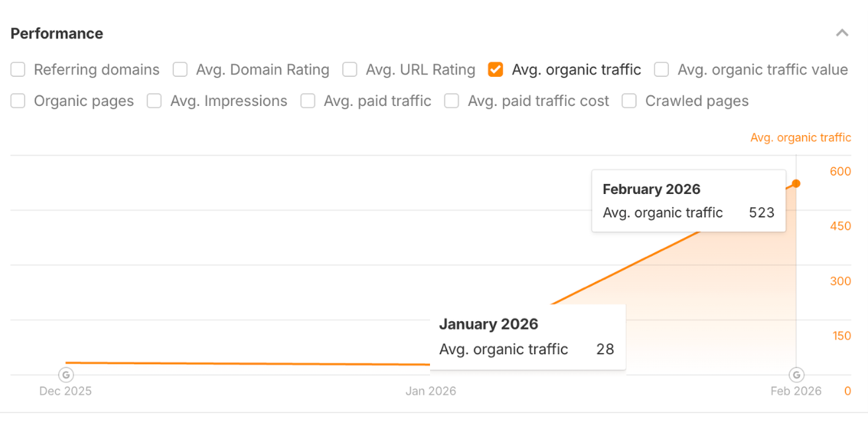Uncheck the Avg. organic traffic metric
The height and width of the screenshot is (425, 868).
coord(496,69)
